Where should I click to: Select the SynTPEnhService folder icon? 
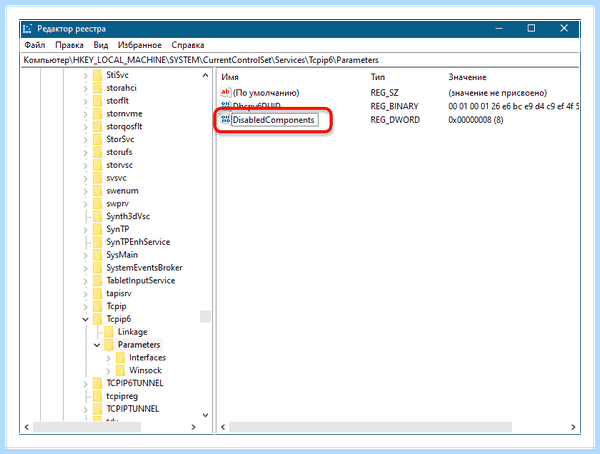(x=98, y=242)
